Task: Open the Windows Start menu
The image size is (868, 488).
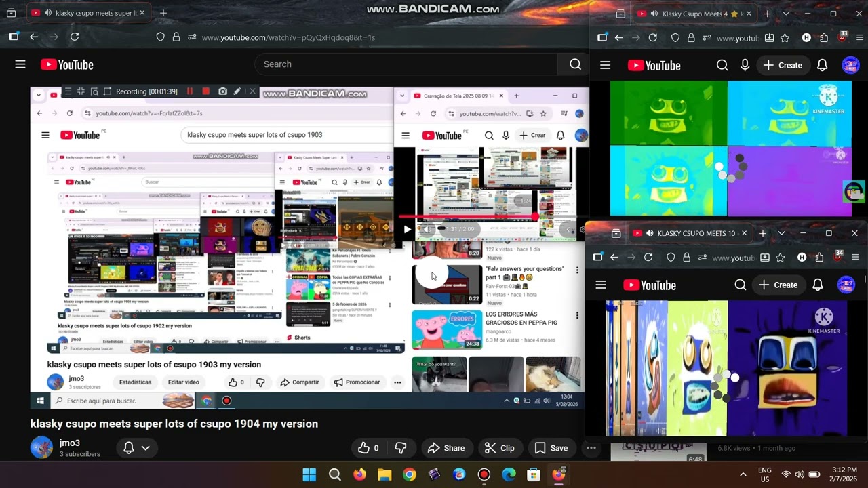Action: [309, 474]
